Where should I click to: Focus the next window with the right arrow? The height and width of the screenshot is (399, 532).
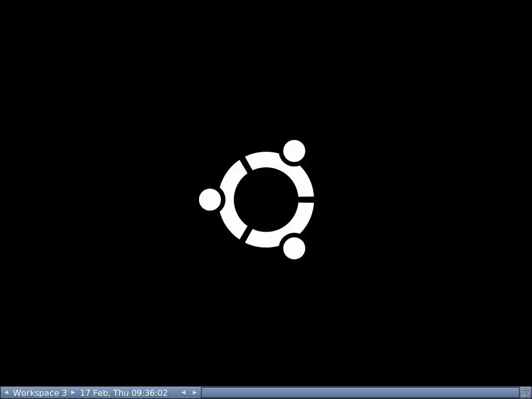tap(194, 393)
